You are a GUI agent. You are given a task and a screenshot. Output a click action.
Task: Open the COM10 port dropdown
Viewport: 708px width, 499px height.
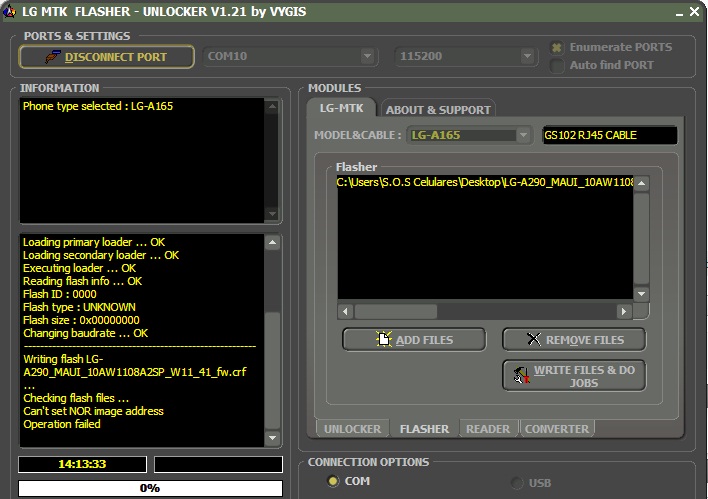point(368,56)
